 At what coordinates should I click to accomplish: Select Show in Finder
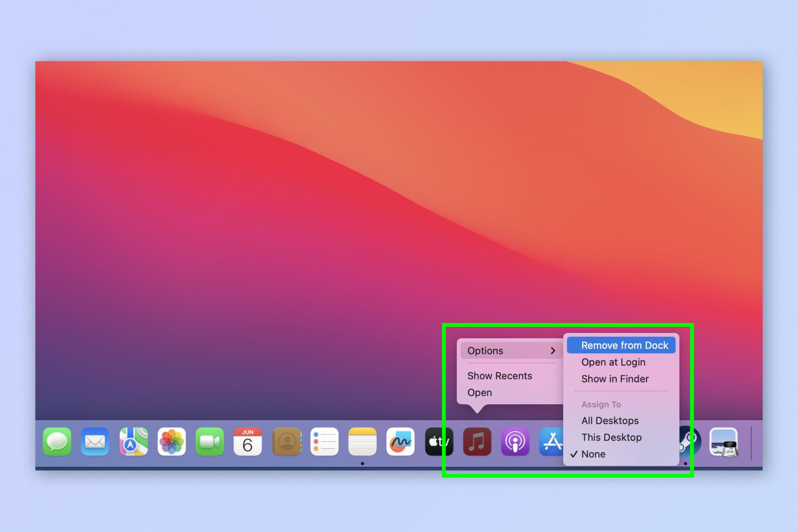point(621,379)
